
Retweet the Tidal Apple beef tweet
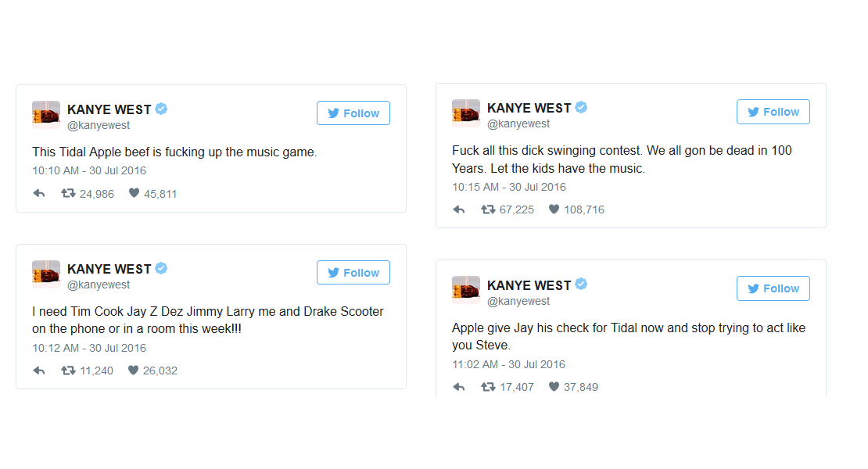coord(68,194)
